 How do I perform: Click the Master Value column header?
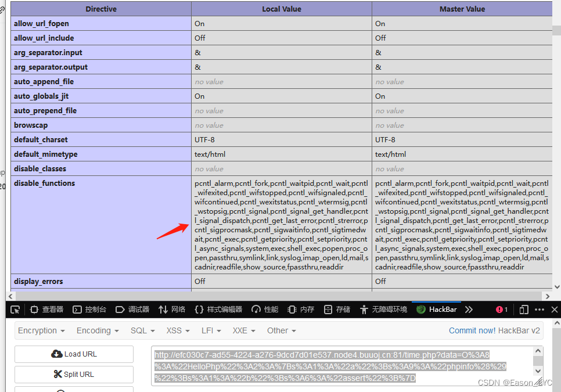click(462, 9)
